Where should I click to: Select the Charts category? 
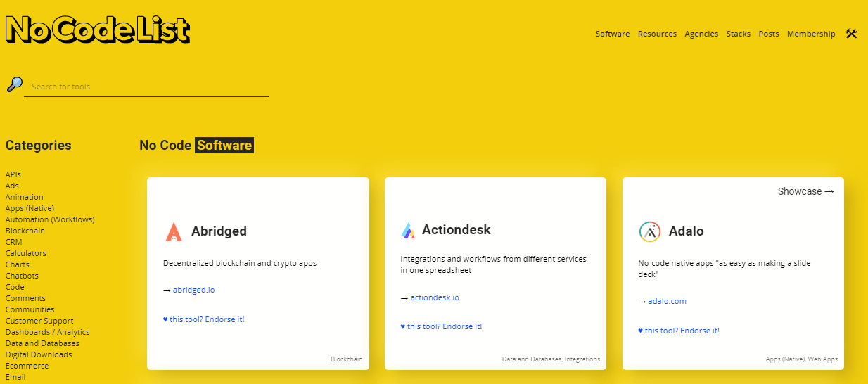click(18, 264)
